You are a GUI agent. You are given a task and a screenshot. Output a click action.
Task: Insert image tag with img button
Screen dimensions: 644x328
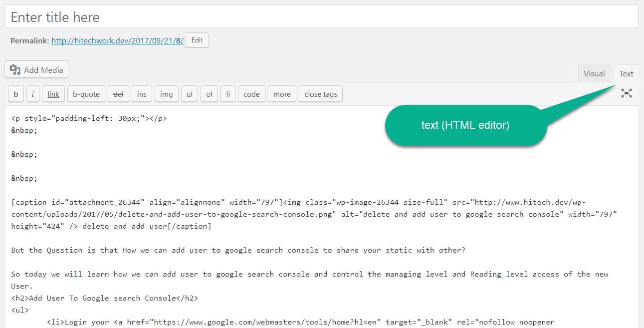167,94
